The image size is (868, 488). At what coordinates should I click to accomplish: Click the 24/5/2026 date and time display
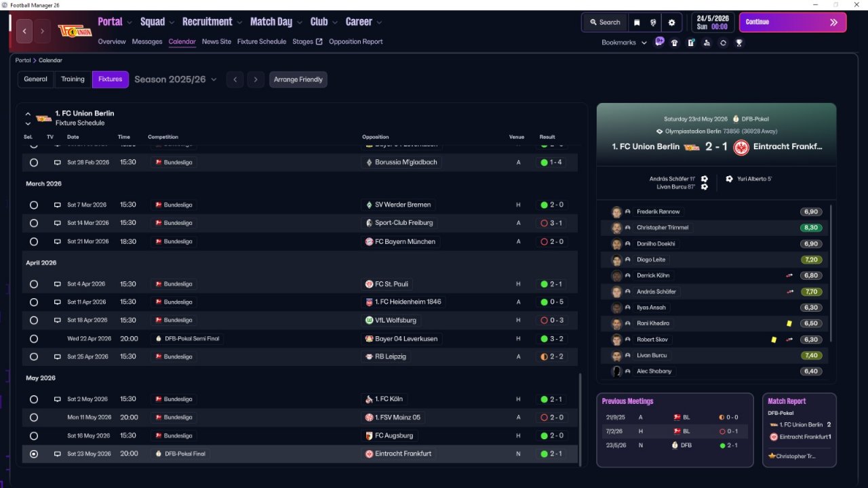click(x=713, y=22)
